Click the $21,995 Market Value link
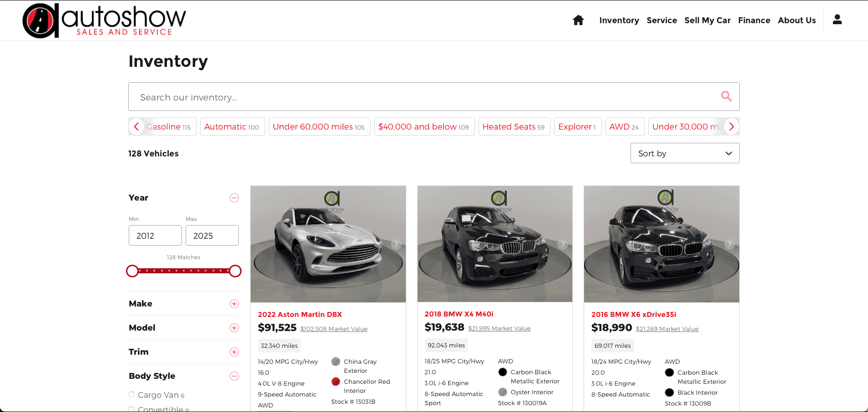This screenshot has height=412, width=868. (499, 328)
